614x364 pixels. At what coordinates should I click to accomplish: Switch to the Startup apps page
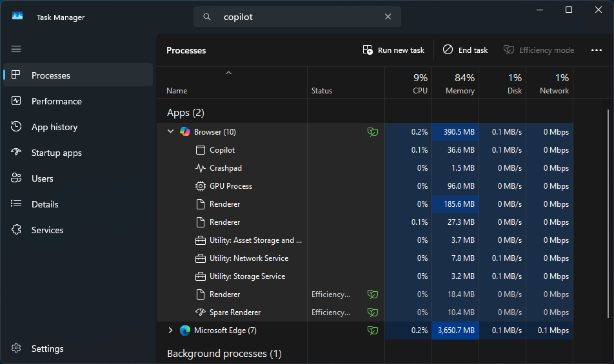(57, 153)
